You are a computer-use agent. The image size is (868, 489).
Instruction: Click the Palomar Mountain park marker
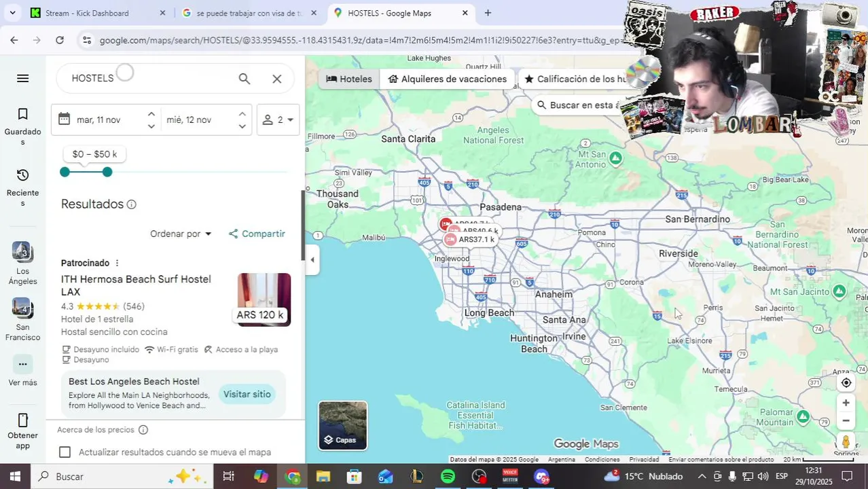803,416
